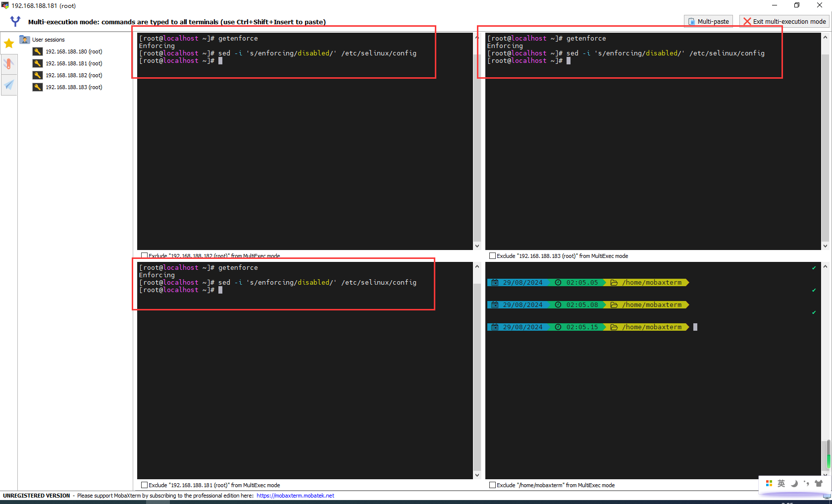Image resolution: width=832 pixels, height=504 pixels.
Task: Click the multi-execution fork icon
Action: 15,21
